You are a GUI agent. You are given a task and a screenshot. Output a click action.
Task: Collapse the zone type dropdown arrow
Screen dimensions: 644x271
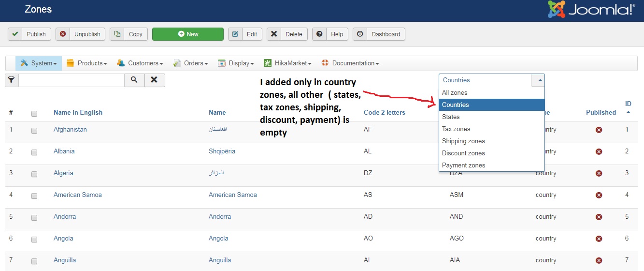click(x=538, y=80)
